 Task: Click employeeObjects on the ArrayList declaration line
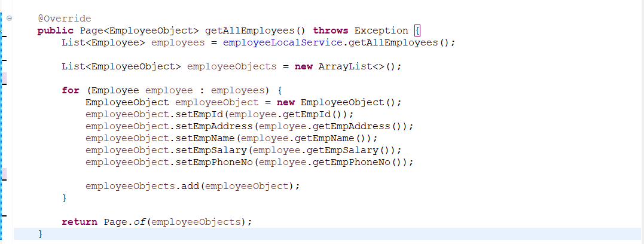(x=231, y=66)
